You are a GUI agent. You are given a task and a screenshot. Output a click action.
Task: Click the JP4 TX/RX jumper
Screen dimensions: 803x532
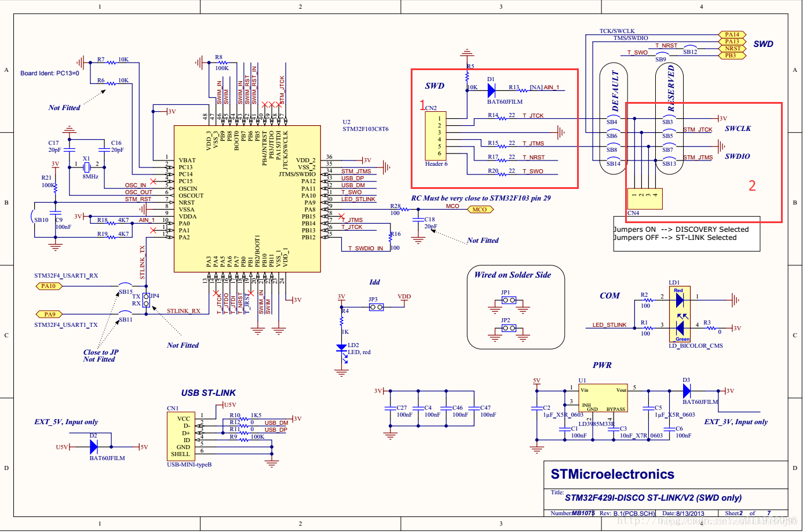click(147, 300)
